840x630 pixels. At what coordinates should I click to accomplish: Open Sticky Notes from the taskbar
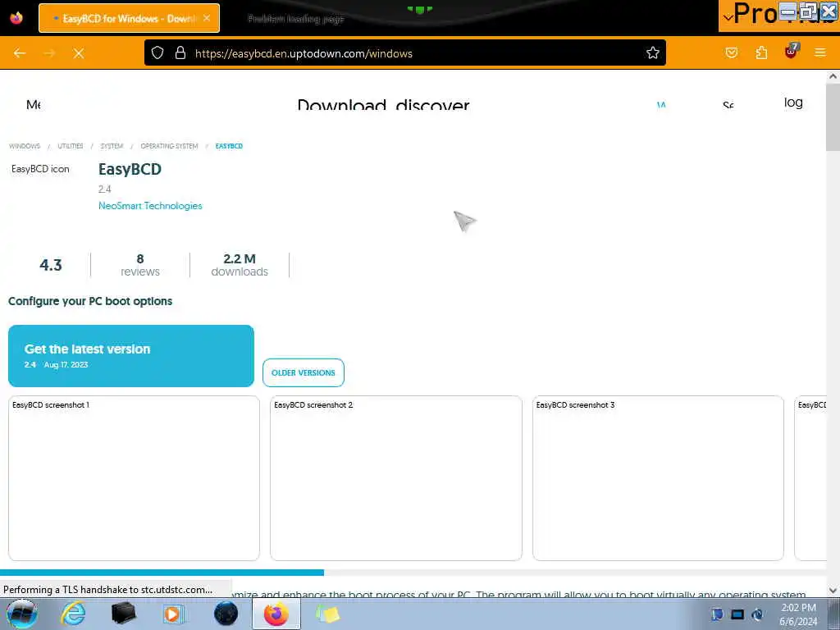328,614
